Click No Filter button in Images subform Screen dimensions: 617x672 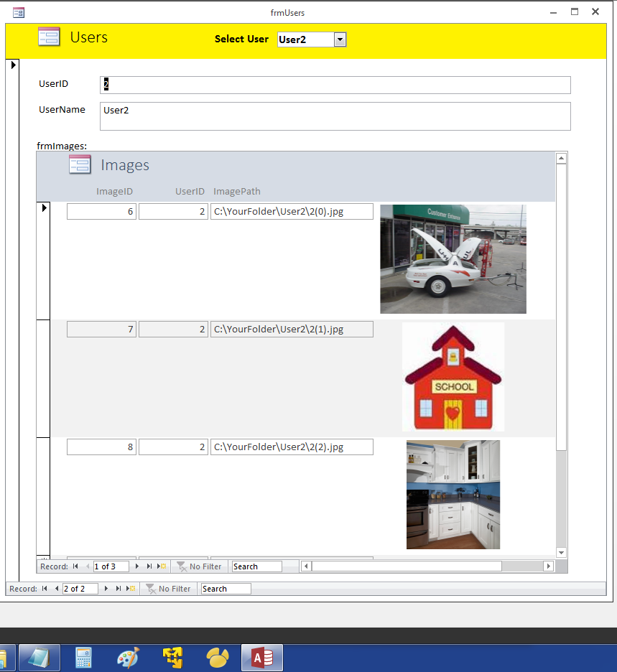pyautogui.click(x=199, y=566)
